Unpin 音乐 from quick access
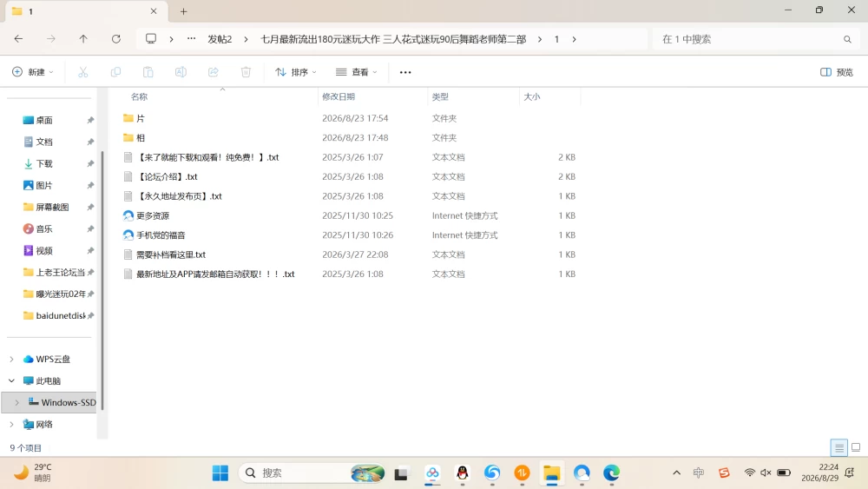The height and width of the screenshot is (489, 868). [x=90, y=228]
